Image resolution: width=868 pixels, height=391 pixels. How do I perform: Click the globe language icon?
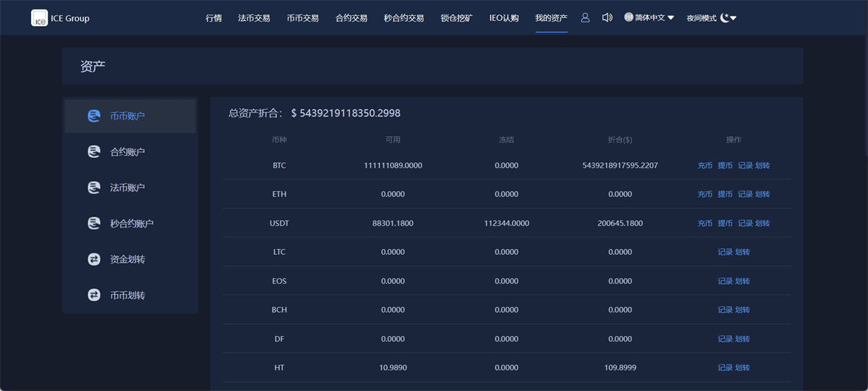(x=629, y=17)
